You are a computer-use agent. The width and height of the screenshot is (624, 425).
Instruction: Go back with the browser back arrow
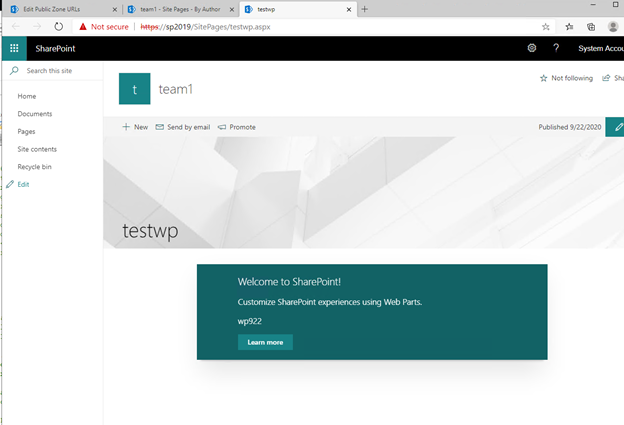pyautogui.click(x=16, y=27)
